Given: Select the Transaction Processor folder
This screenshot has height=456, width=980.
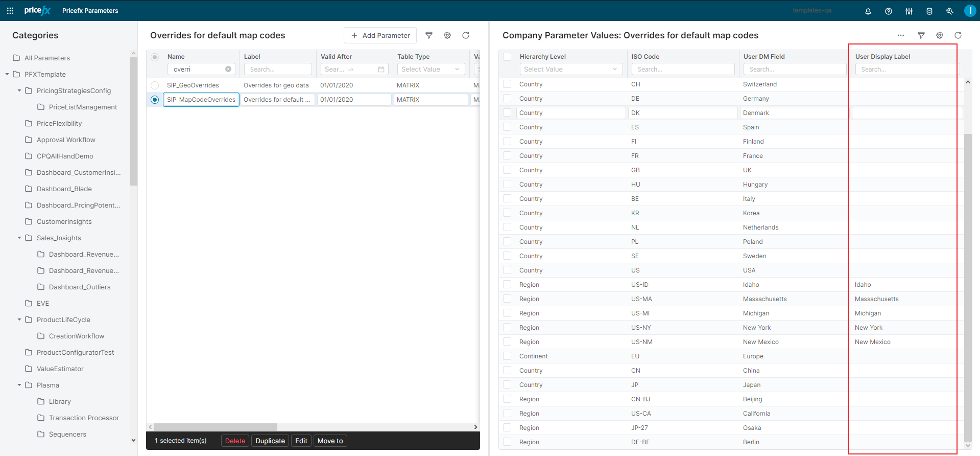Looking at the screenshot, I should [x=84, y=418].
